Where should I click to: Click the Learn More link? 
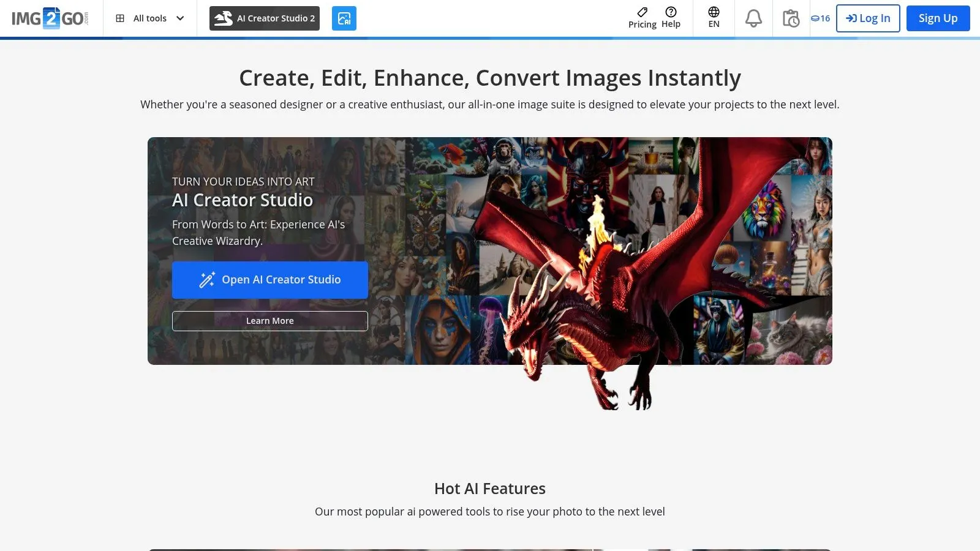[269, 320]
